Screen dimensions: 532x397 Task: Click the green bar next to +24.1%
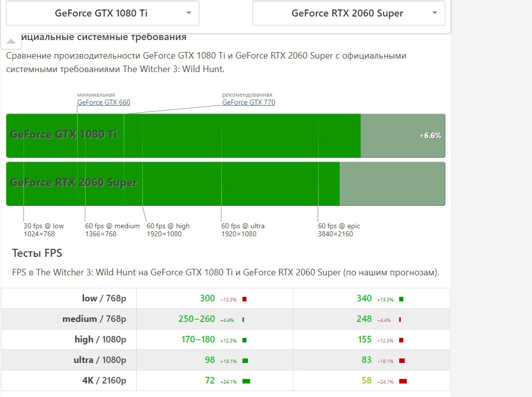246,381
